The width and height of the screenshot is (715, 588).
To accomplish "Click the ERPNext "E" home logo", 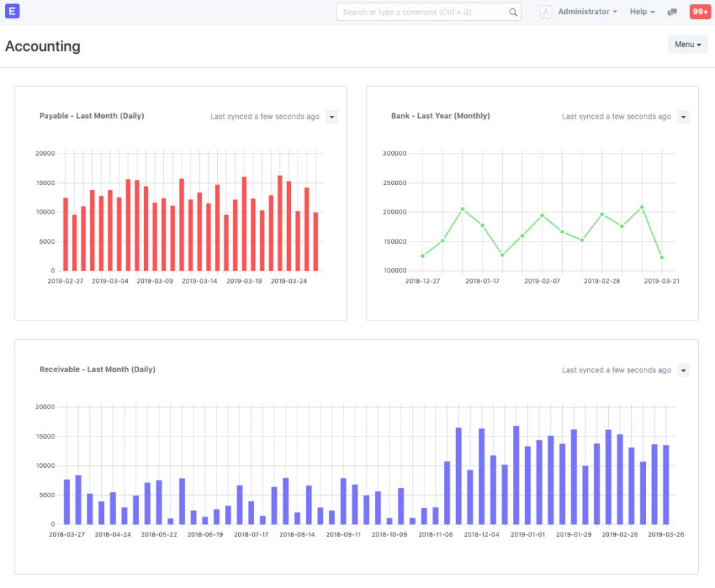I will point(11,11).
